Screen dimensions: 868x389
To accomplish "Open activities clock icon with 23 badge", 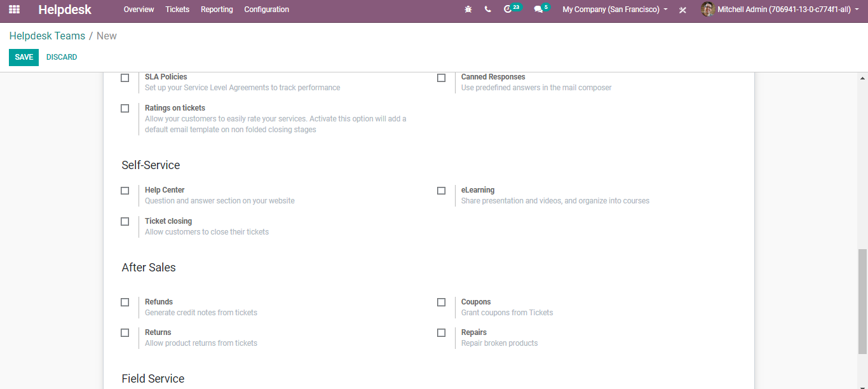I will [508, 10].
